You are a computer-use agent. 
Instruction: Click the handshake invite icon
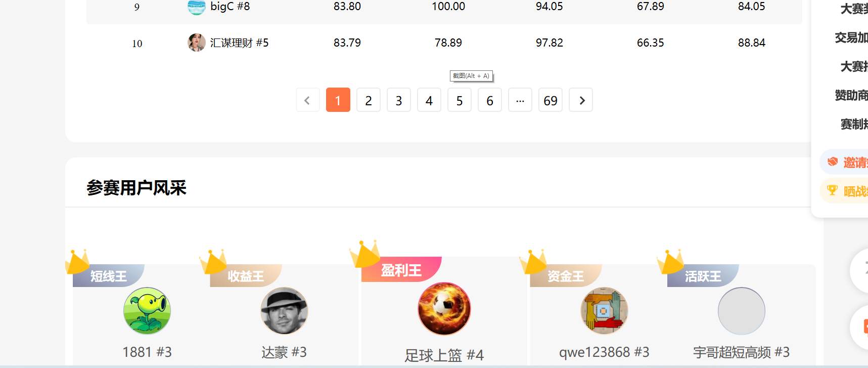tap(833, 161)
